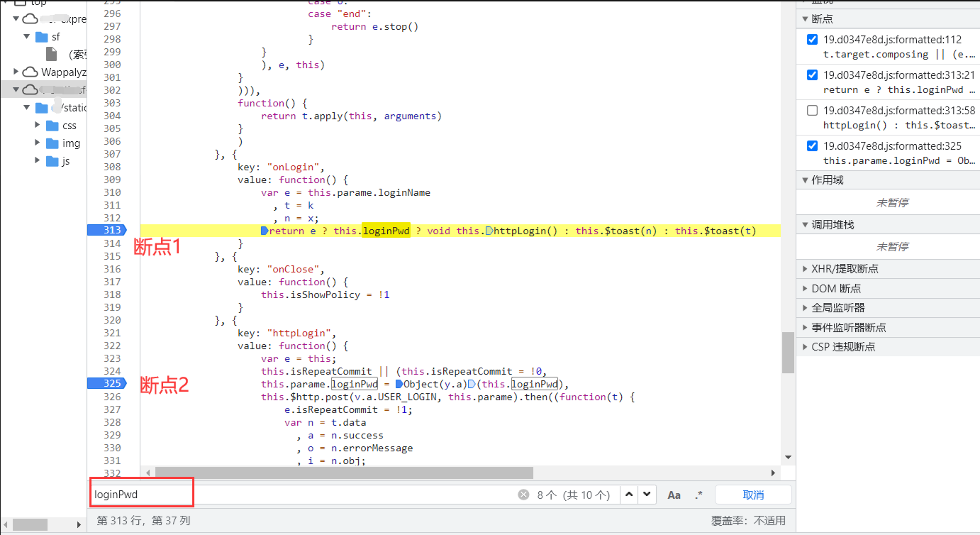
Task: Click the code horizontal scrollbar thumb
Action: point(344,473)
